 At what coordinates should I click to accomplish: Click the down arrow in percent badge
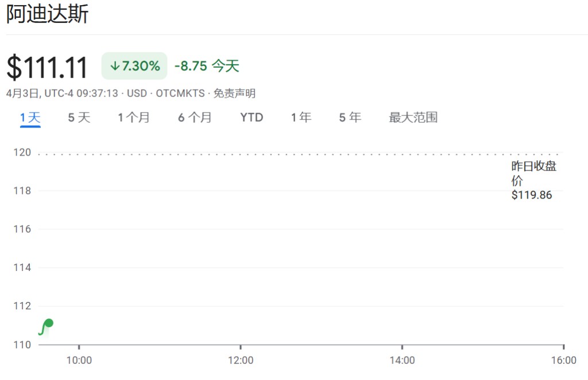point(115,66)
